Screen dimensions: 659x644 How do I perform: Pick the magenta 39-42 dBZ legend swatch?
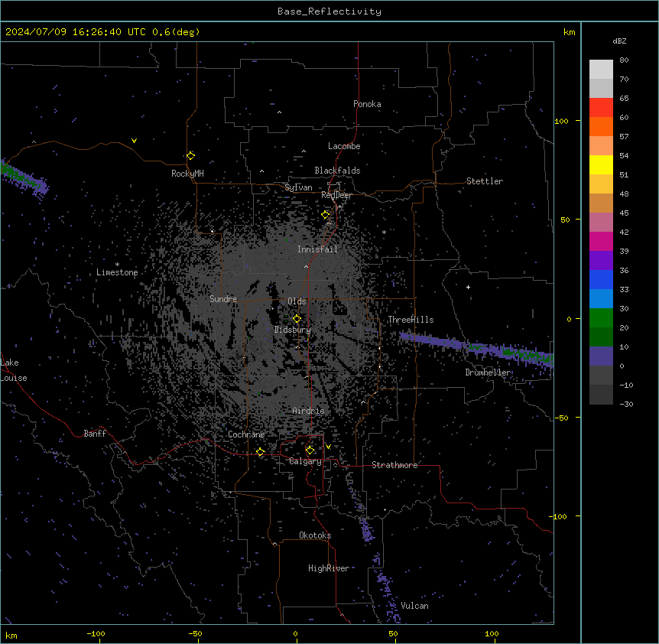601,241
